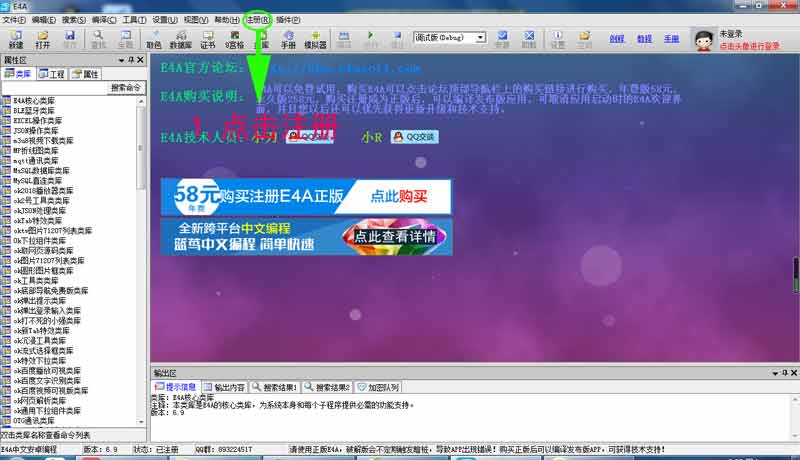Open the 帮助(H) menu
Image resolution: width=800 pixels, height=460 pixels.
[x=227, y=20]
